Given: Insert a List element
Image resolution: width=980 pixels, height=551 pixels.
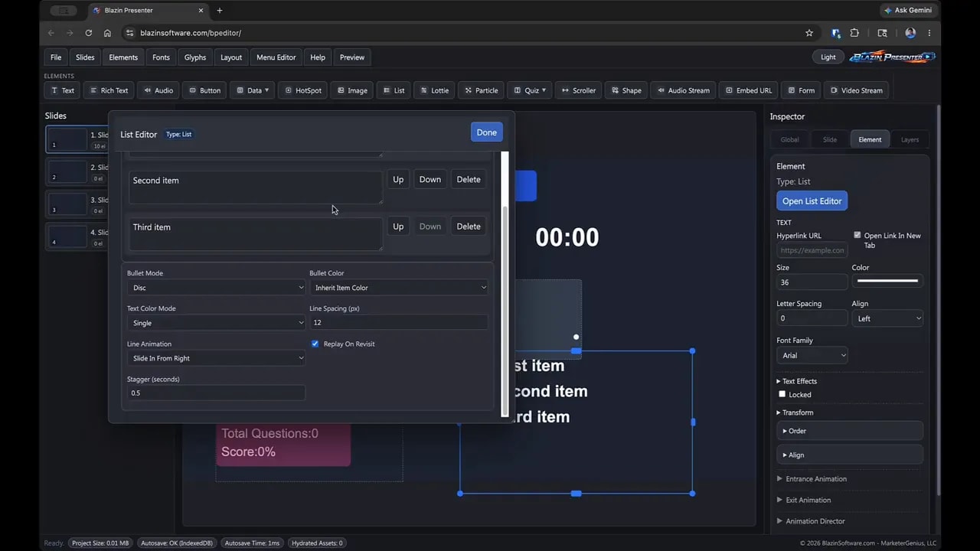Looking at the screenshot, I should click(x=394, y=90).
